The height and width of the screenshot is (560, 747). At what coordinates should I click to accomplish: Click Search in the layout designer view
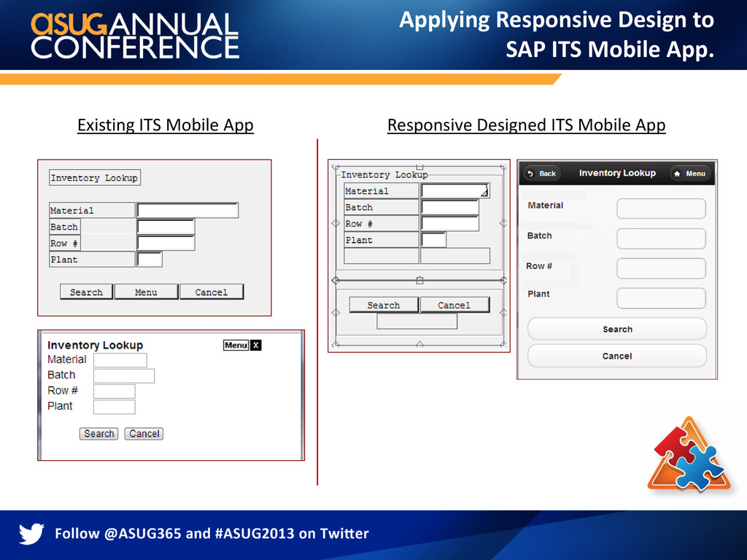pyautogui.click(x=384, y=305)
